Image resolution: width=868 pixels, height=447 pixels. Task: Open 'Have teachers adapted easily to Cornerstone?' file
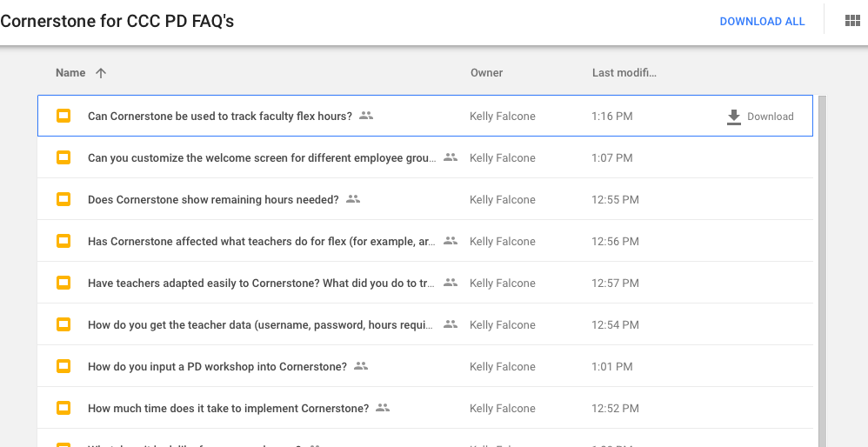[x=262, y=284]
